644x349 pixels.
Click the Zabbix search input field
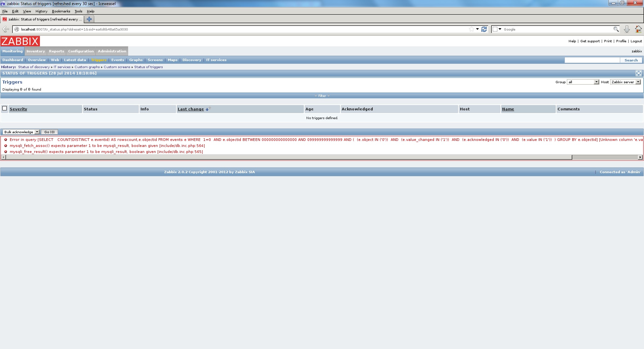point(592,60)
